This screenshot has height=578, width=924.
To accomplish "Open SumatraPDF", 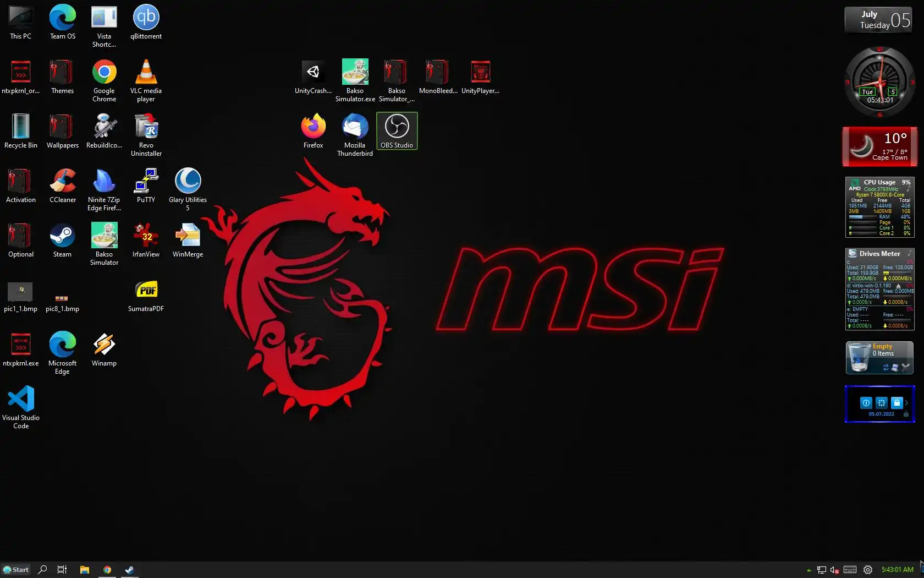I will 146,295.
